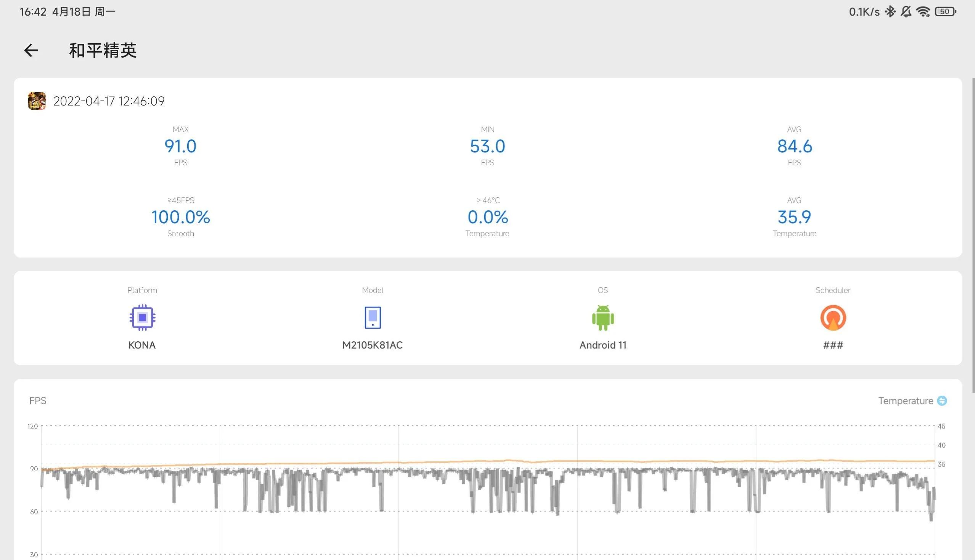975x560 pixels.
Task: Tap the game app icon thumbnail
Action: click(37, 101)
